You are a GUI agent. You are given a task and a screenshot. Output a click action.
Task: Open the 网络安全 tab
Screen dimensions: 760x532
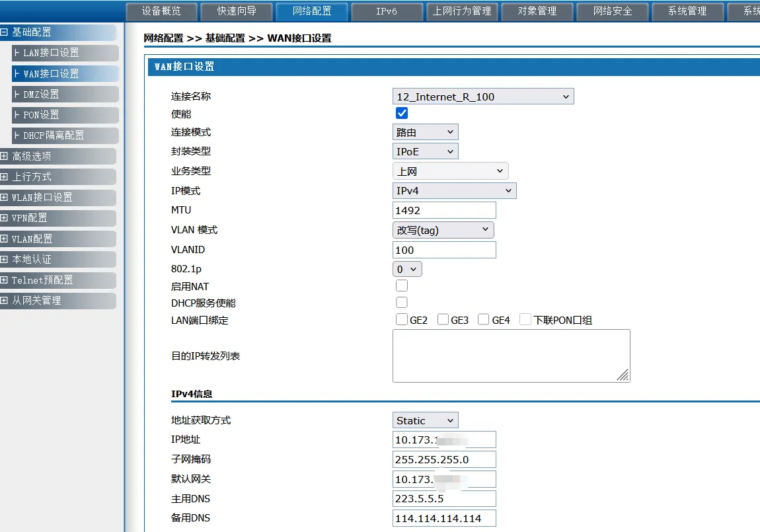click(x=612, y=11)
